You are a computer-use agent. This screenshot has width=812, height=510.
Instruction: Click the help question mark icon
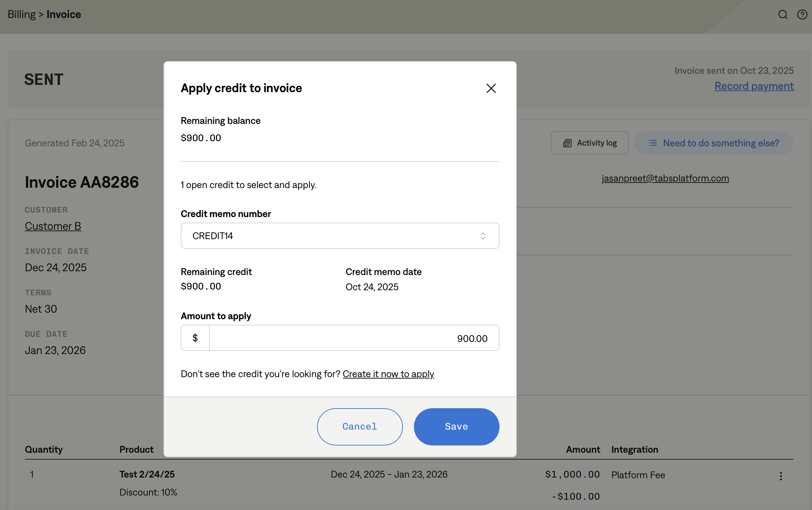(802, 14)
